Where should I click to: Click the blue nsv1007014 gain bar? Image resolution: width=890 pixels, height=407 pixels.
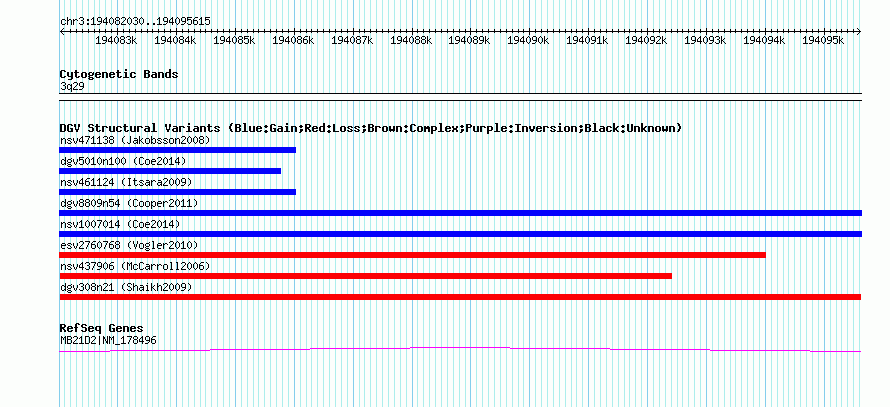click(460, 234)
